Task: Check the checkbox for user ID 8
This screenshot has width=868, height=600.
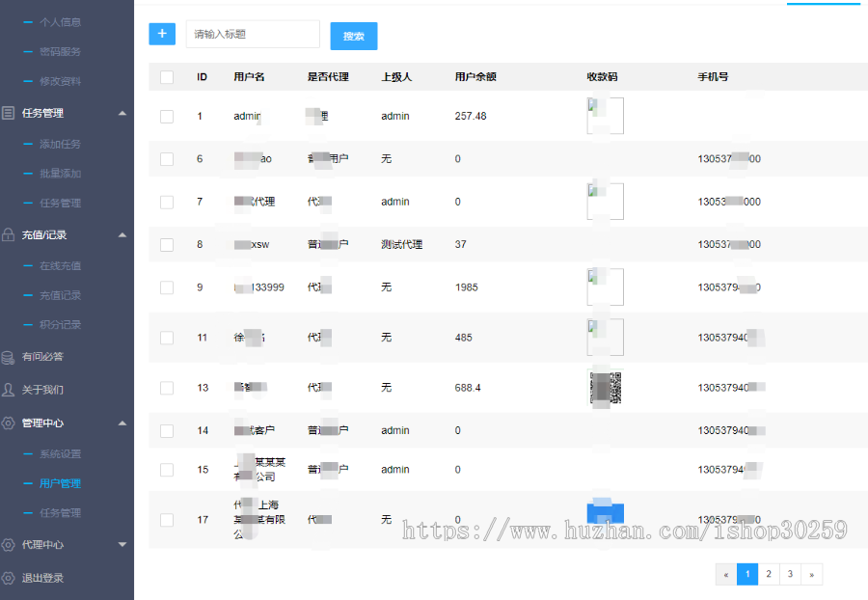Action: tap(167, 245)
